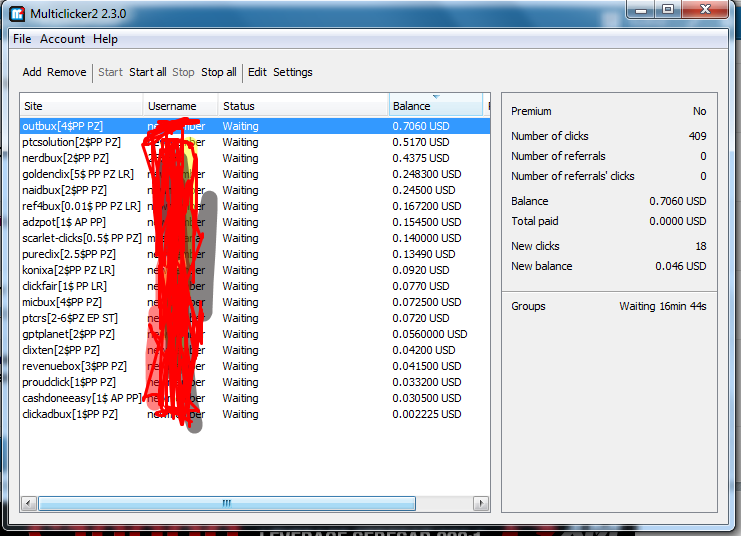Sort by the Status column header
The width and height of the screenshot is (741, 536).
[303, 106]
